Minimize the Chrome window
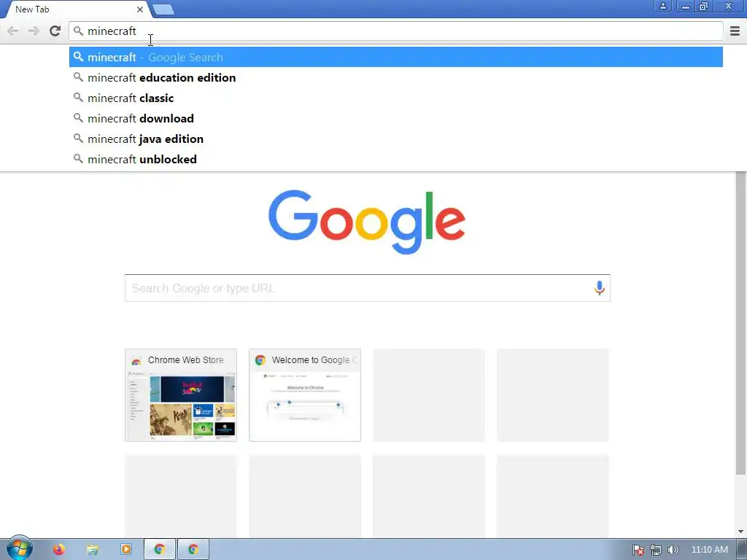This screenshot has height=560, width=747. point(686,6)
